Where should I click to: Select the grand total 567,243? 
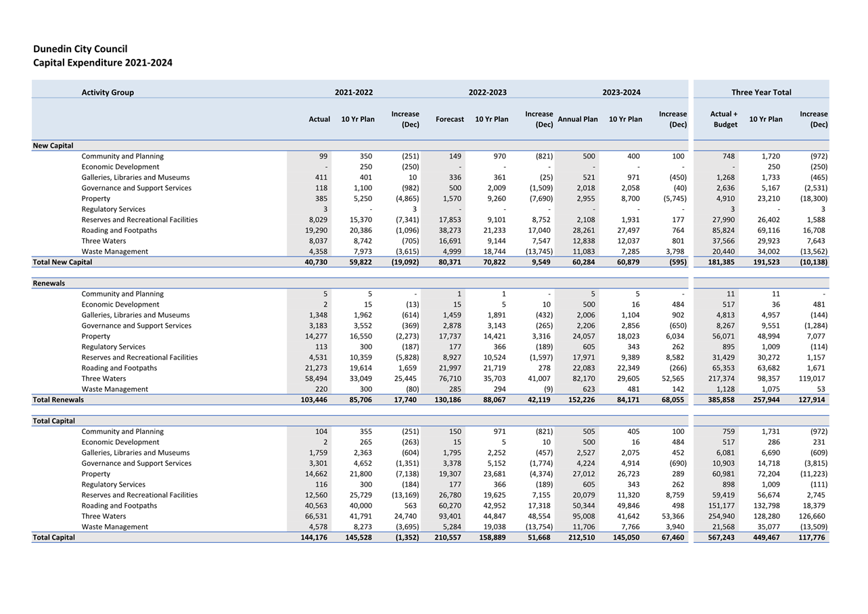pyautogui.click(x=721, y=538)
